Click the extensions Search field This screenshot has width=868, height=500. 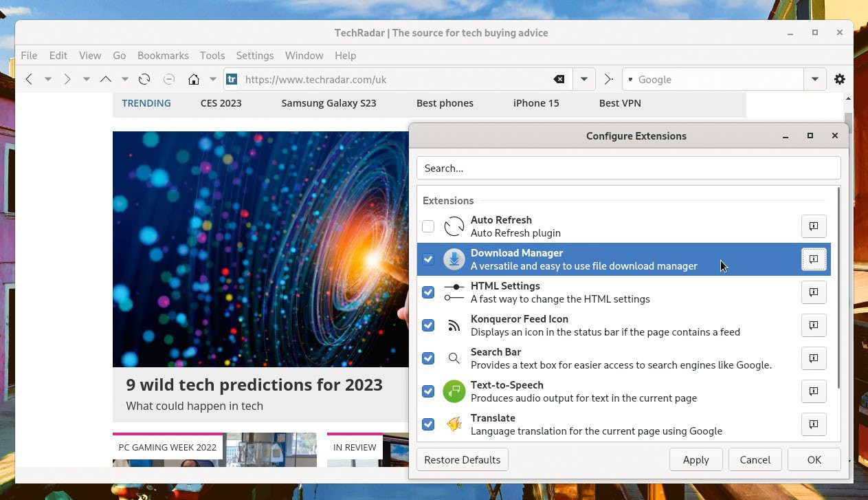coord(628,168)
